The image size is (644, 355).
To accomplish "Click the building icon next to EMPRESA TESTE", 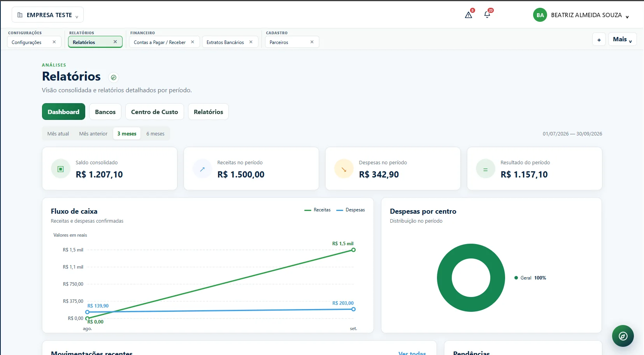I will 20,15.
